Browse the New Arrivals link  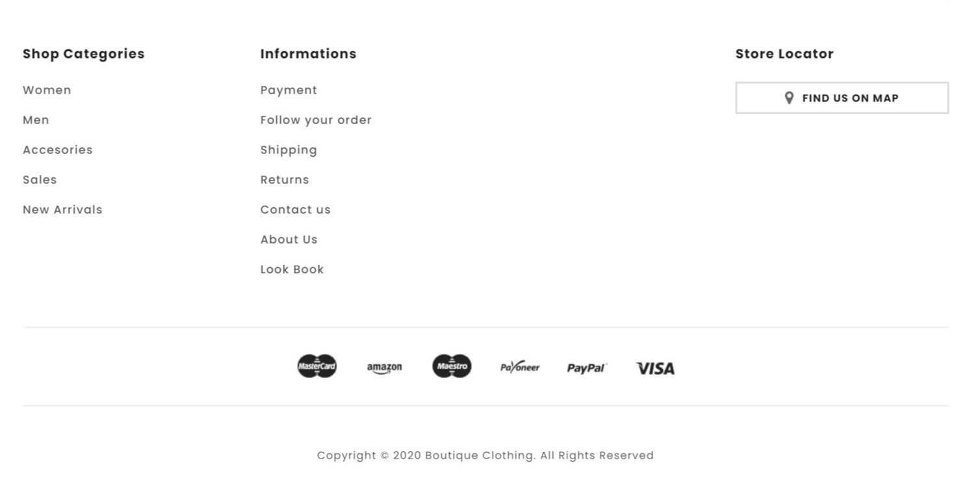(62, 210)
